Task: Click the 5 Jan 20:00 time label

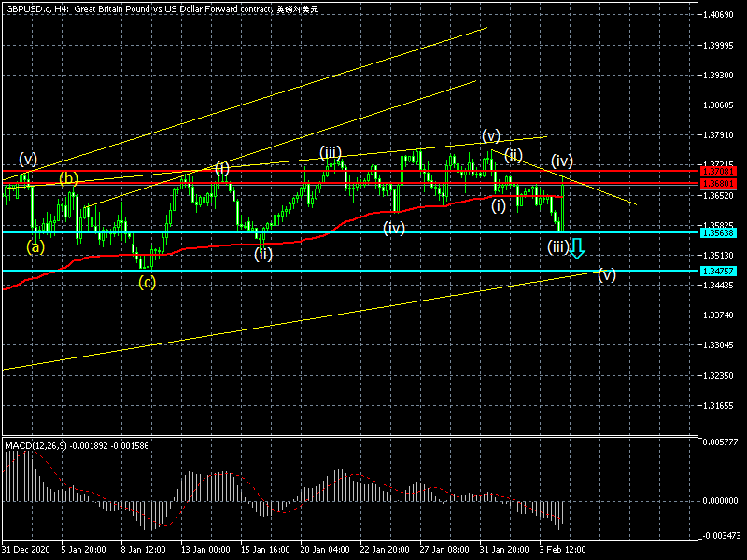Action: [83, 550]
